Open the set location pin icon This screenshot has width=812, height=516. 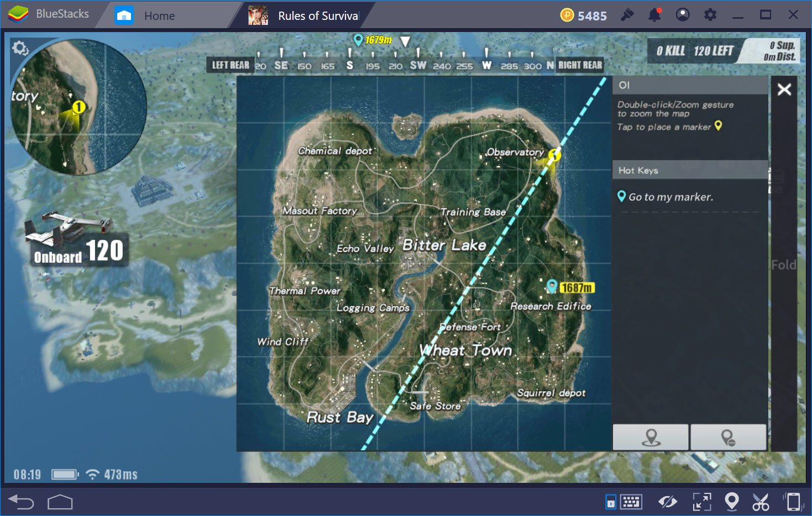click(x=731, y=502)
